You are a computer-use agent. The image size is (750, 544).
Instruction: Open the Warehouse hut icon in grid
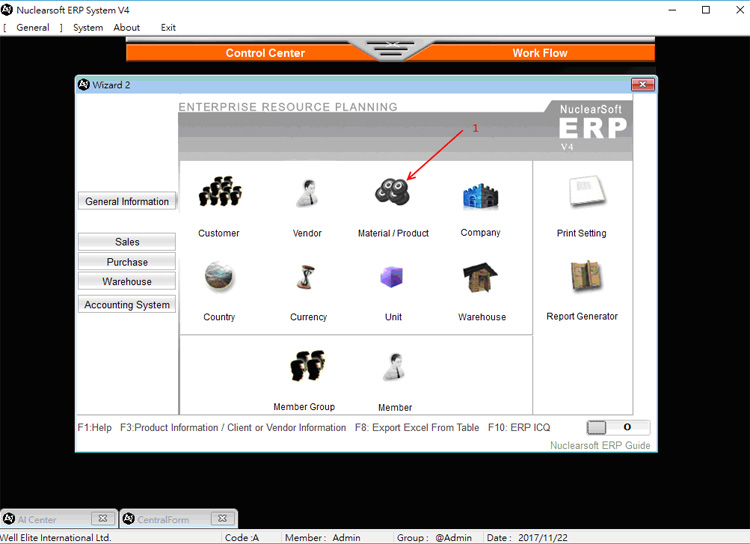pyautogui.click(x=480, y=277)
